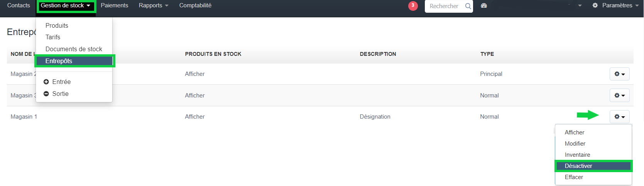Click Afficher link for Magasin 1 stock
The image size is (644, 186).
tap(195, 117)
